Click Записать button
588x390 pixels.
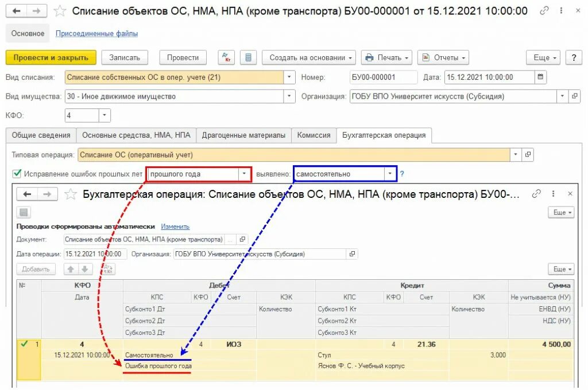125,58
